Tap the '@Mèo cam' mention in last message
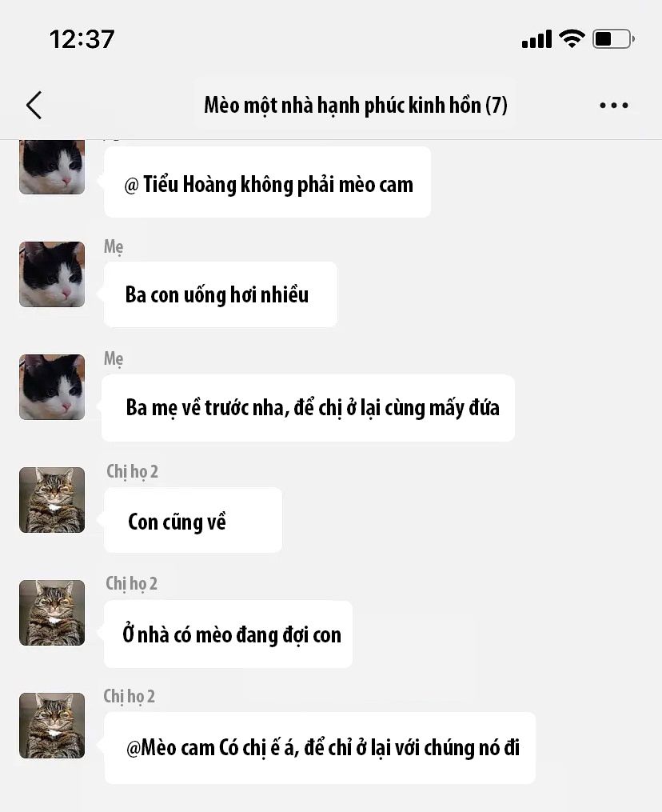The image size is (662, 812). click(x=170, y=748)
